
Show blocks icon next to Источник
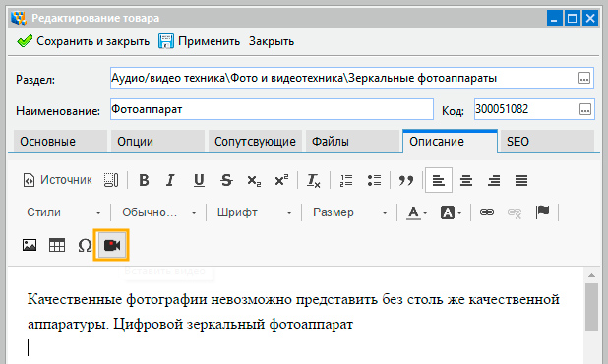point(111,180)
